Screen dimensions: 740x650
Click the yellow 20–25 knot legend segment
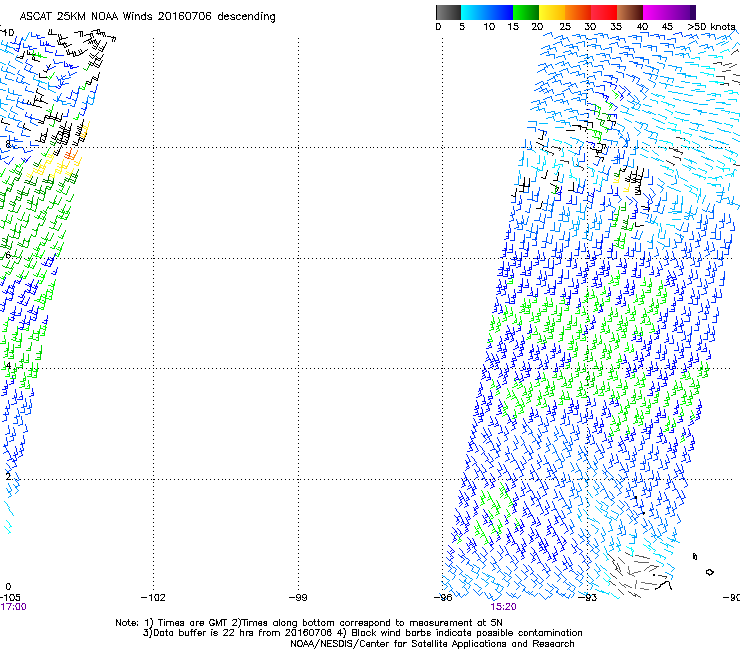pyautogui.click(x=552, y=12)
